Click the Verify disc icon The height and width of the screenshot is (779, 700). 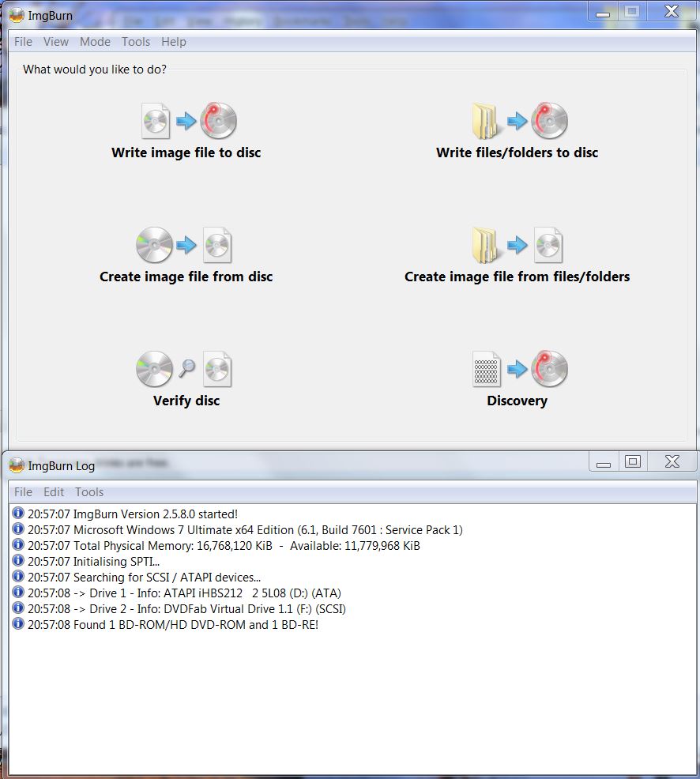(184, 369)
